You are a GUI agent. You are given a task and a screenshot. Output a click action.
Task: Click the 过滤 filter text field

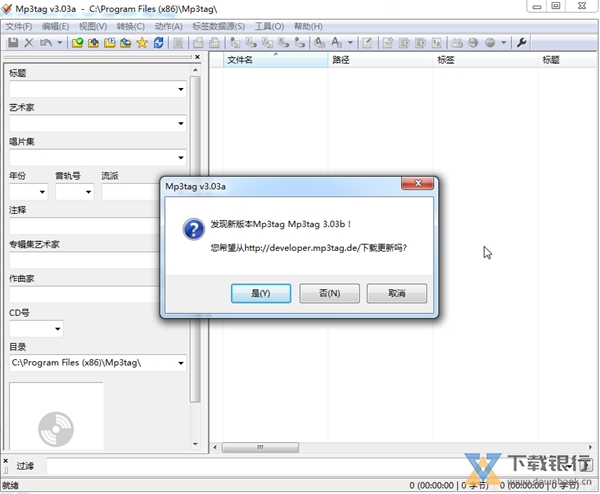pos(306,466)
